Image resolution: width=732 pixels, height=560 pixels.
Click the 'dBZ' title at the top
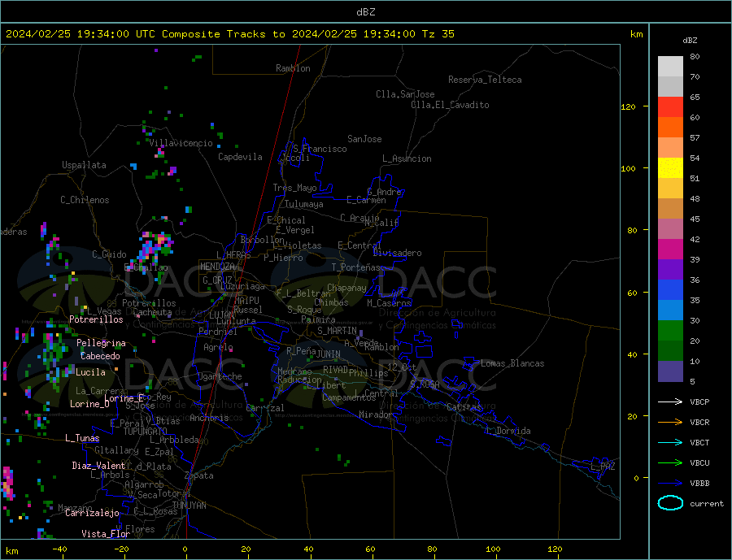[365, 12]
